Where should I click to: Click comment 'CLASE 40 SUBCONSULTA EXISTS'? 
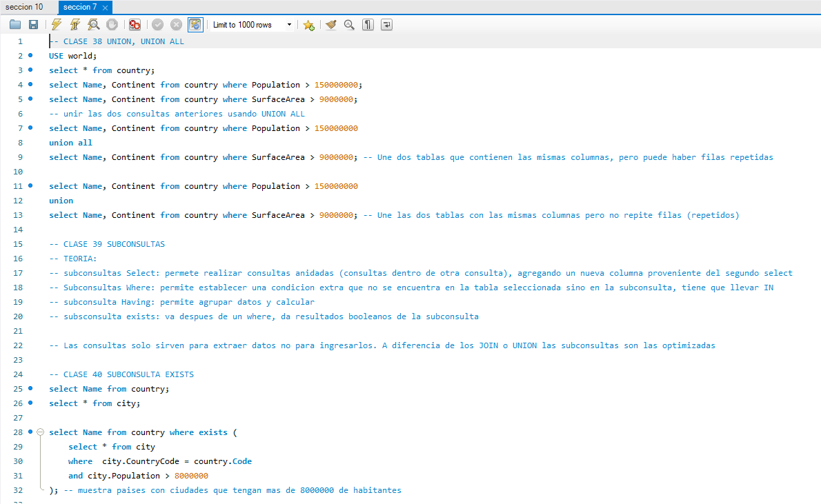click(129, 375)
